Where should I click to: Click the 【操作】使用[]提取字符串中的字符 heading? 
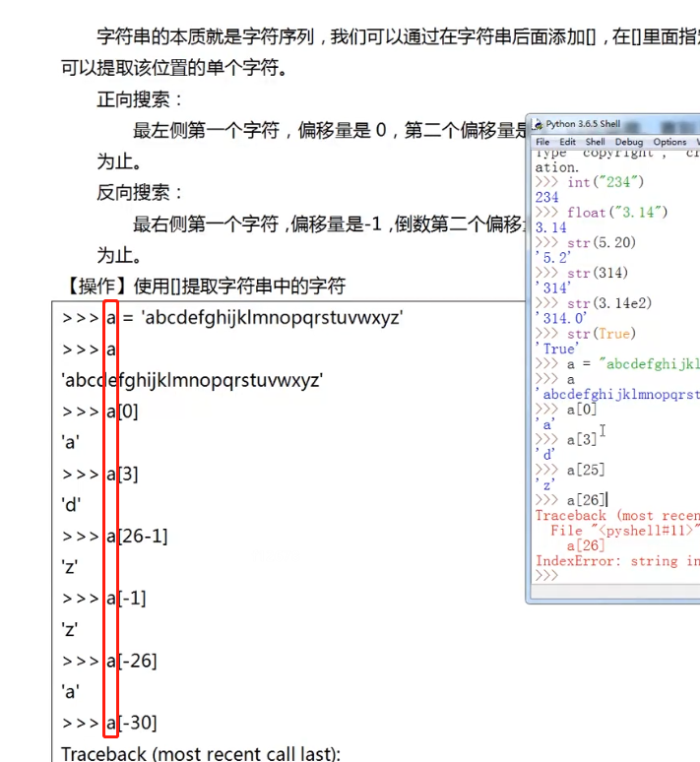tap(204, 286)
